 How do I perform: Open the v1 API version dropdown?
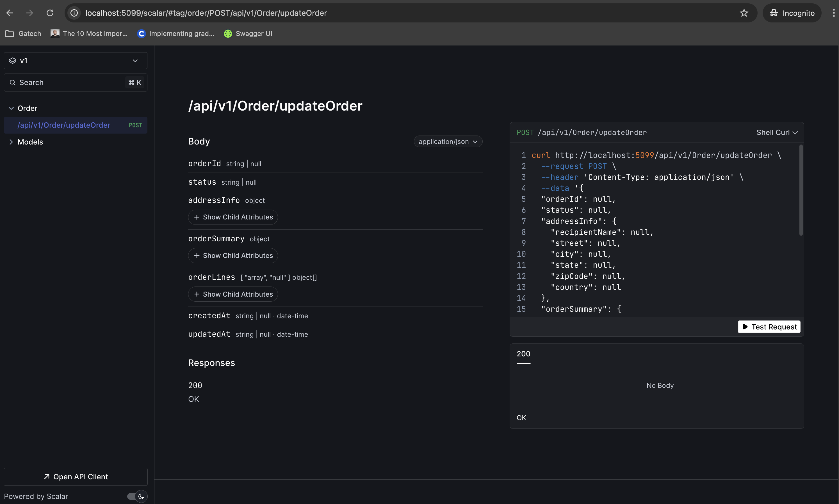click(x=76, y=61)
